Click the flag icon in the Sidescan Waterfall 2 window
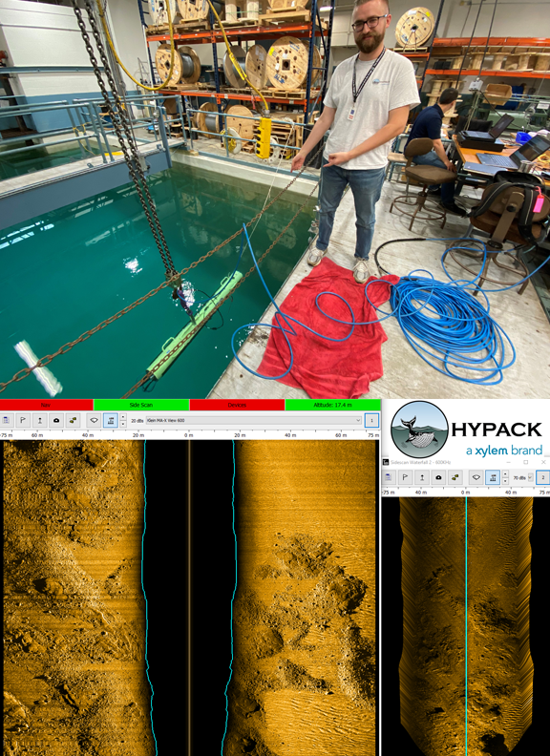The image size is (550, 756). (405, 477)
